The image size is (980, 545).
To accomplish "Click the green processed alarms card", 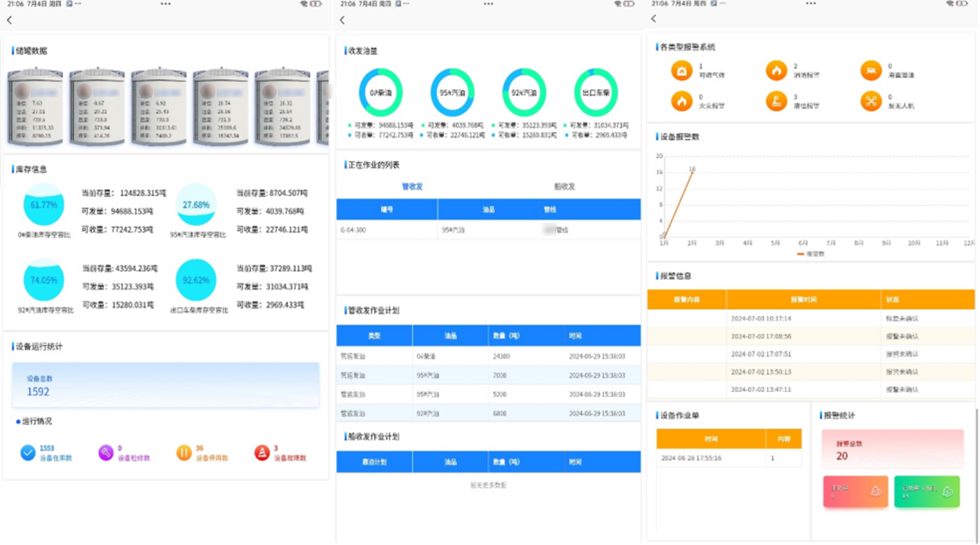I will click(927, 491).
